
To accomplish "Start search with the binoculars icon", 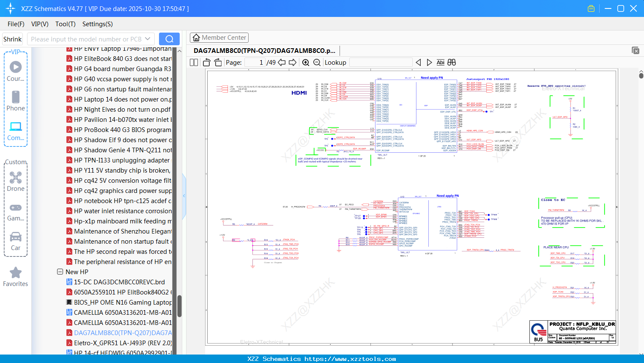I will click(452, 63).
